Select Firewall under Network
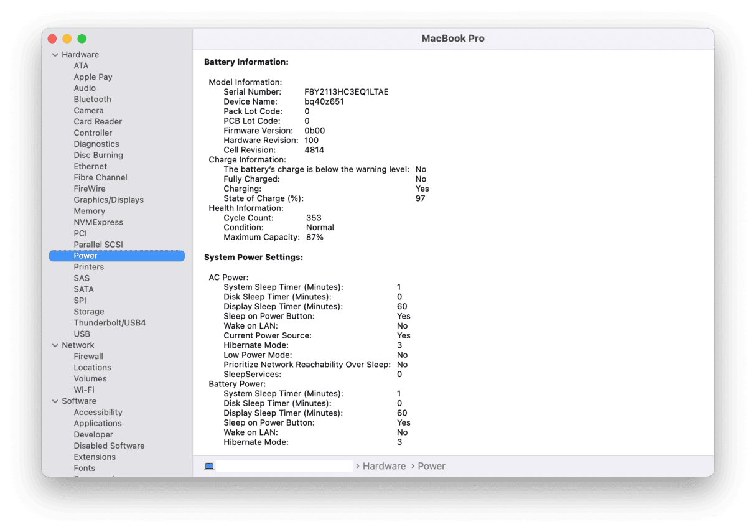 click(88, 357)
